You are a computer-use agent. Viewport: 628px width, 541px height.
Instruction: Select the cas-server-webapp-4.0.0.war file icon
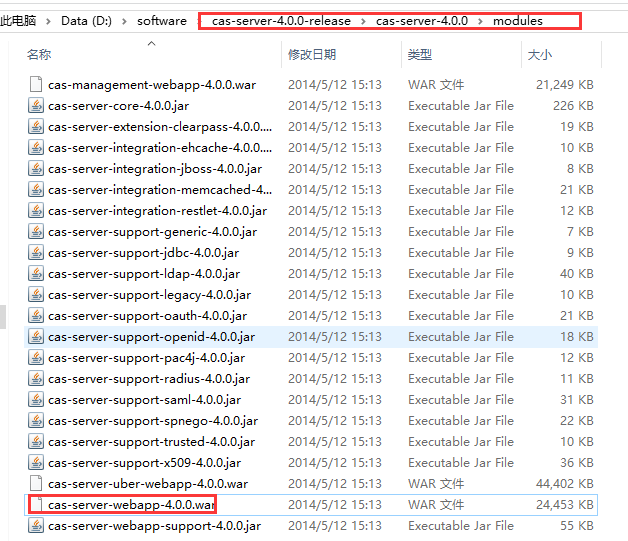pos(36,505)
